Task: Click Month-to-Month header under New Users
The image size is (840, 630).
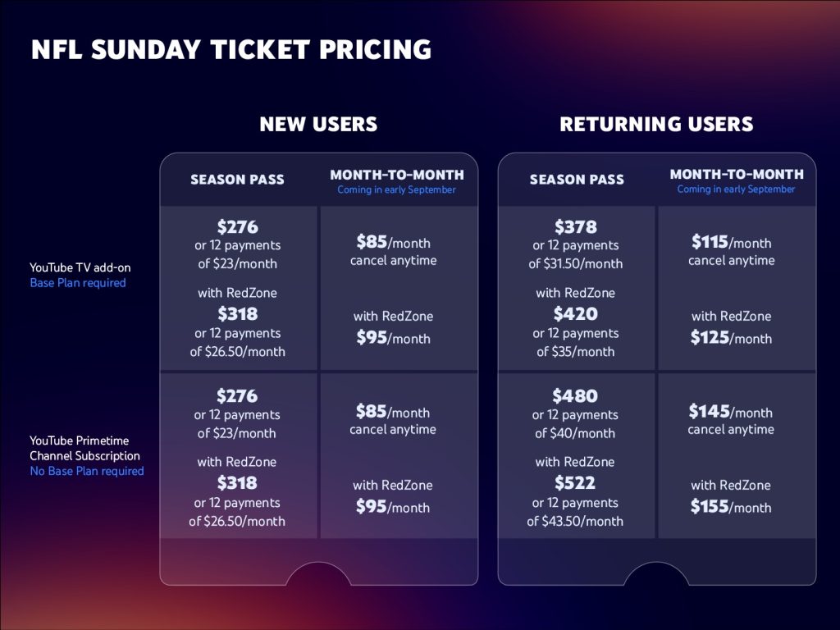Action: [397, 175]
